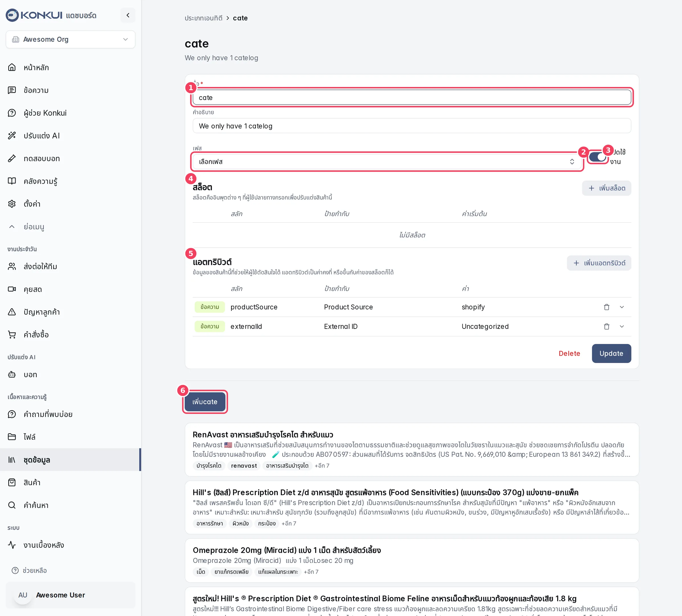Click the คลังความรู้ book icon

point(12,181)
